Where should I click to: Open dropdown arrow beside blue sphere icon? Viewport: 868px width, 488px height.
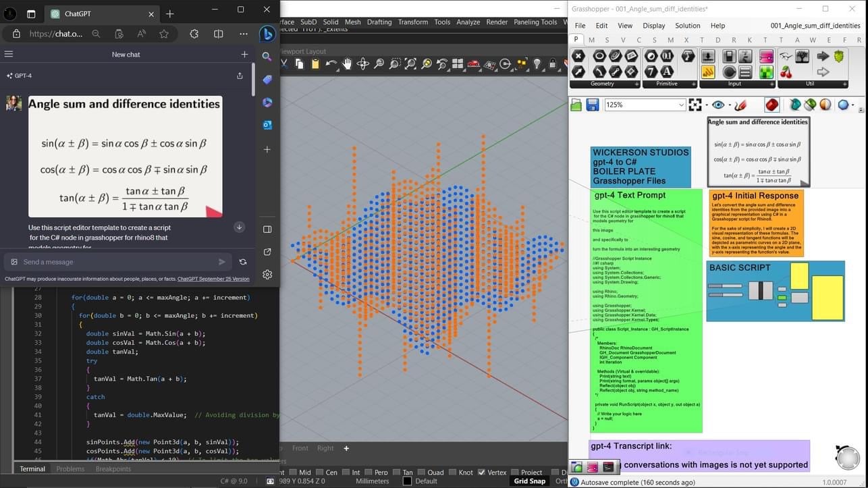852,105
